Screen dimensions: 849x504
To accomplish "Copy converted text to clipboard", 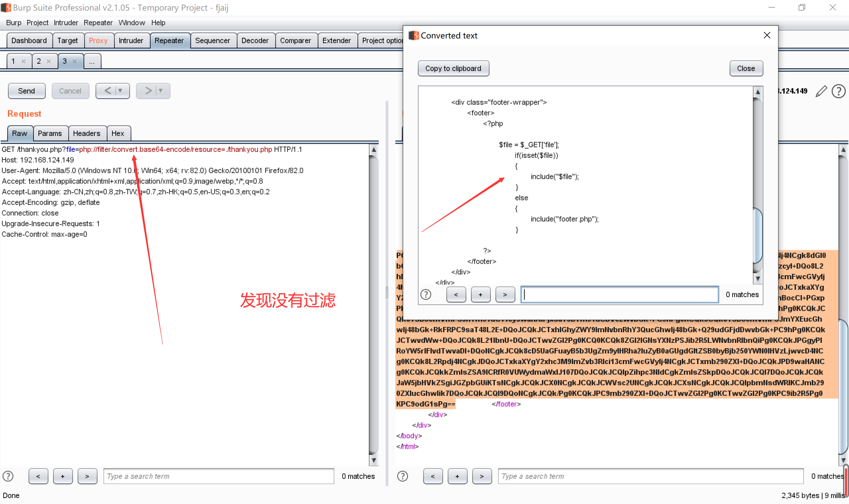I will (x=453, y=68).
